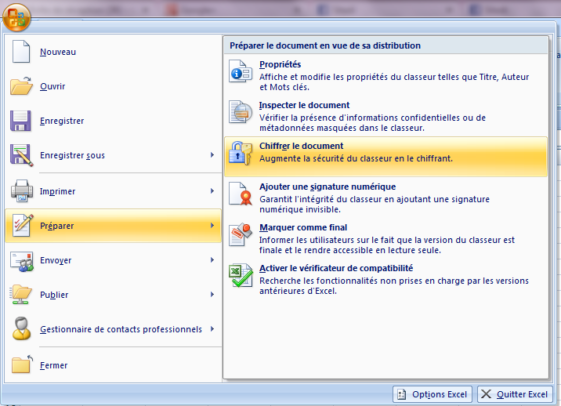Click the blank page icon for Nouveau
This screenshot has height=406, width=561.
pos(21,52)
